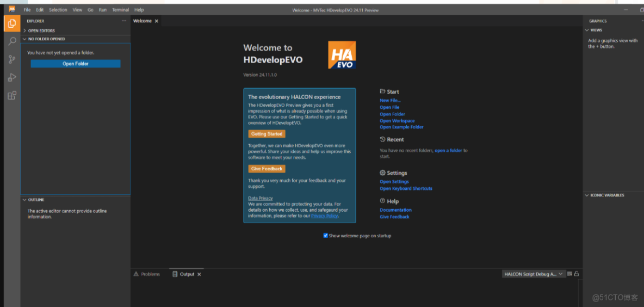Click the 'Version 24.11.1.0' text

260,75
